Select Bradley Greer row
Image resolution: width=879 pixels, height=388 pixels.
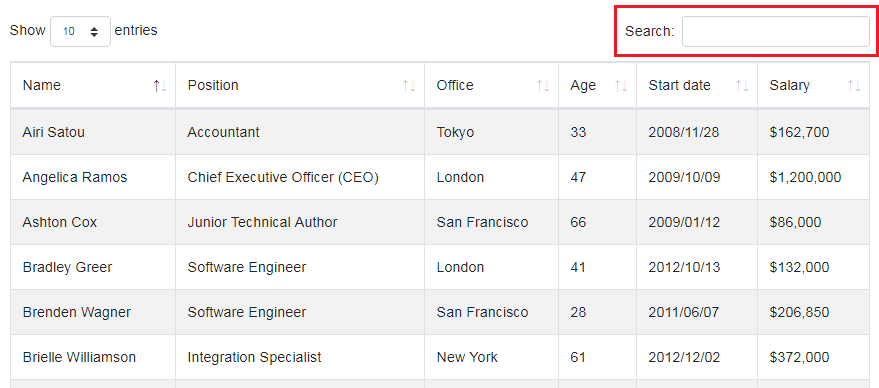pos(440,267)
